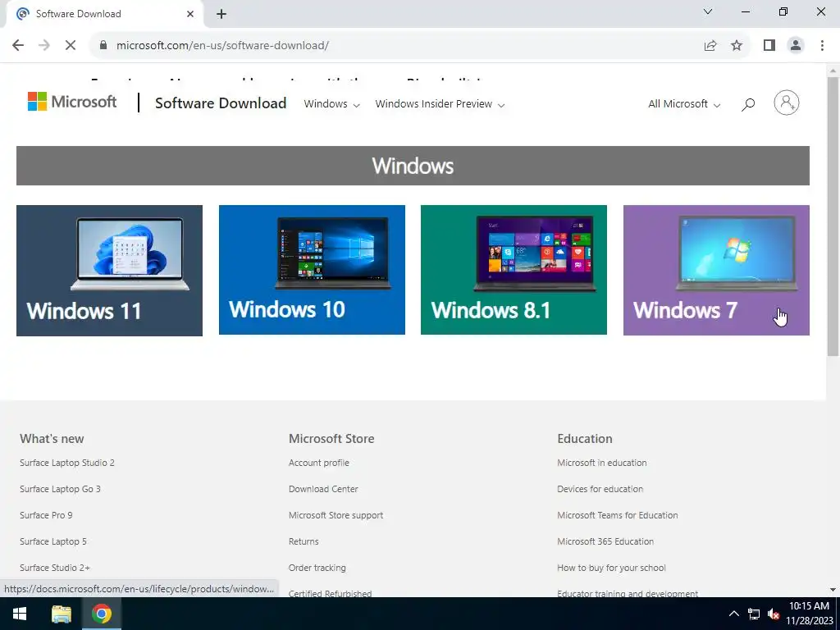The width and height of the screenshot is (840, 630).
Task: Open Surface Pro 9 link
Action: (x=46, y=515)
